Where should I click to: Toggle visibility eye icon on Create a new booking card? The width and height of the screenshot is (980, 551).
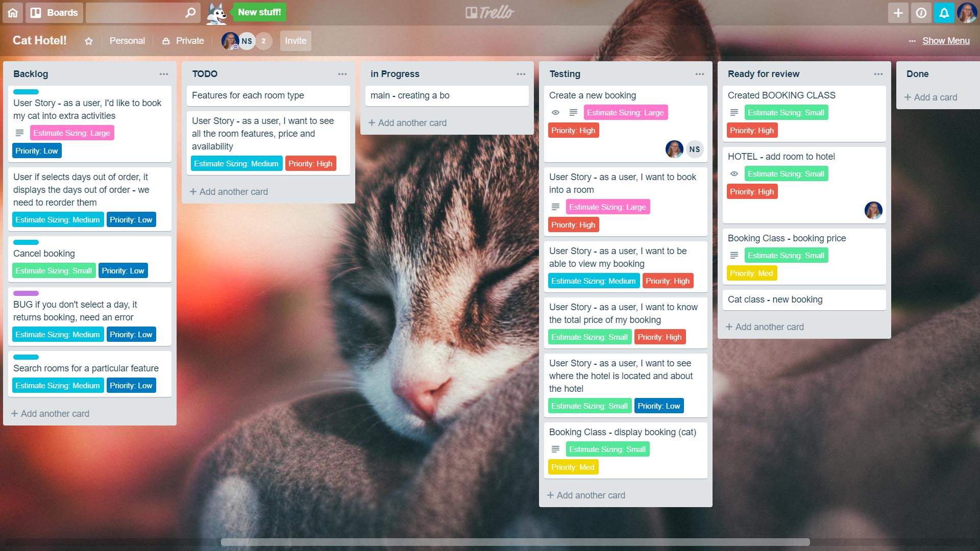click(555, 112)
